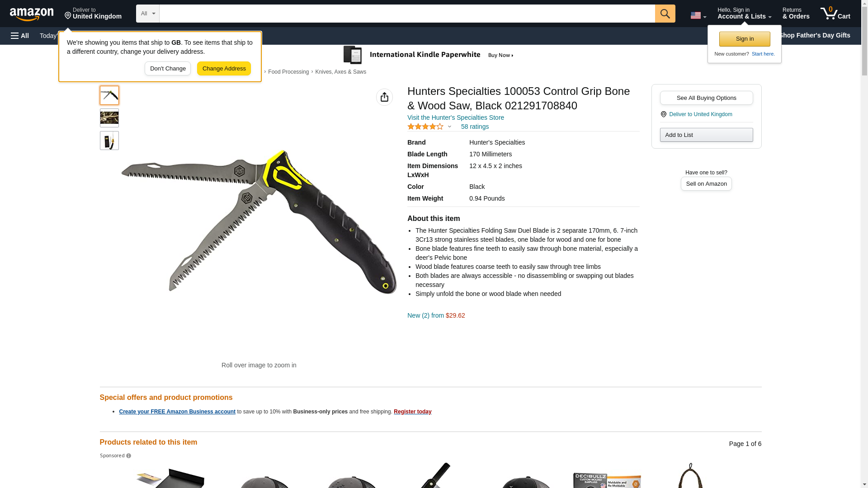Click the star rating icons

click(x=425, y=127)
